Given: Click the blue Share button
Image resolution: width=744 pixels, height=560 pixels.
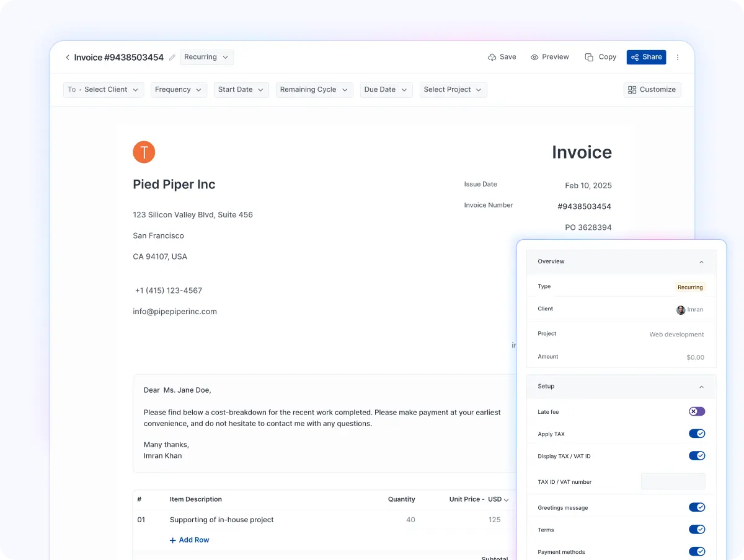Looking at the screenshot, I should [646, 57].
